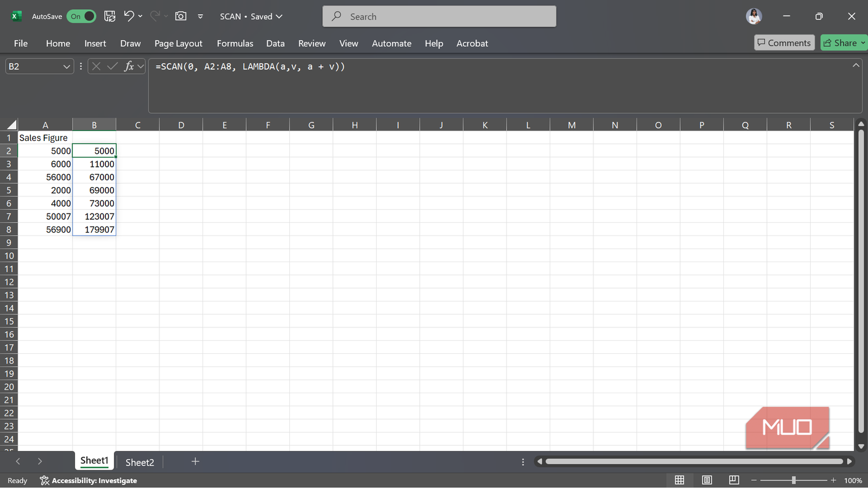
Task: Switch to Page Layout view icon
Action: 707,480
